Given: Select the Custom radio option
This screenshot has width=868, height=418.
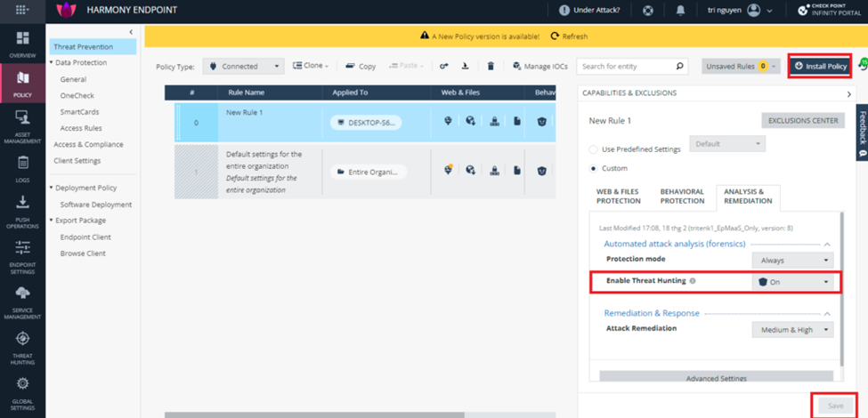Looking at the screenshot, I should [x=594, y=168].
